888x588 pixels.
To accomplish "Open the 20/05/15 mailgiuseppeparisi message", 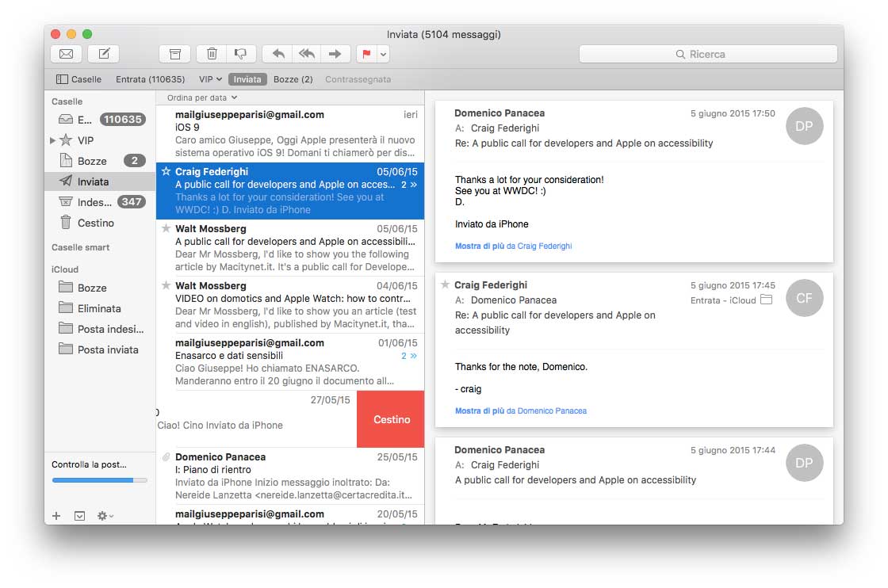I will click(290, 514).
